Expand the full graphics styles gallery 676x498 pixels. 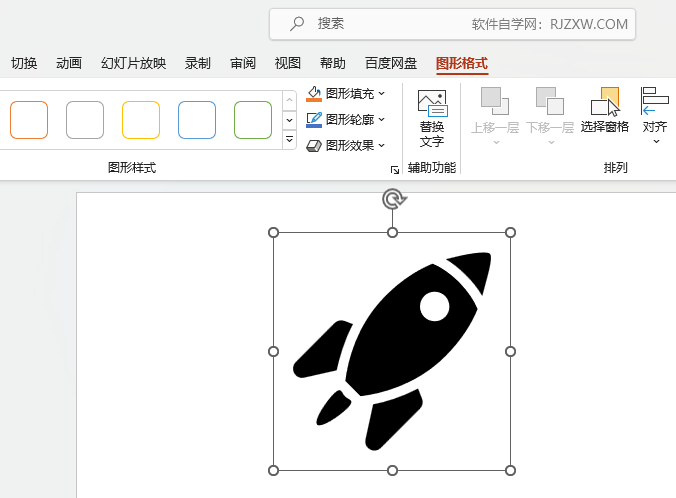click(289, 139)
